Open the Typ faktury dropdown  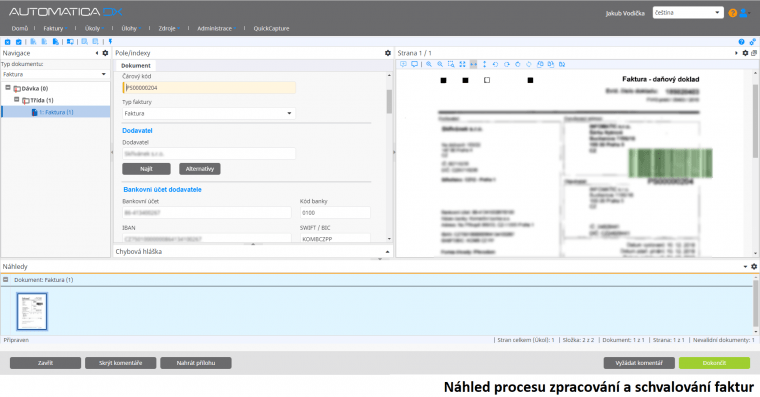click(208, 113)
